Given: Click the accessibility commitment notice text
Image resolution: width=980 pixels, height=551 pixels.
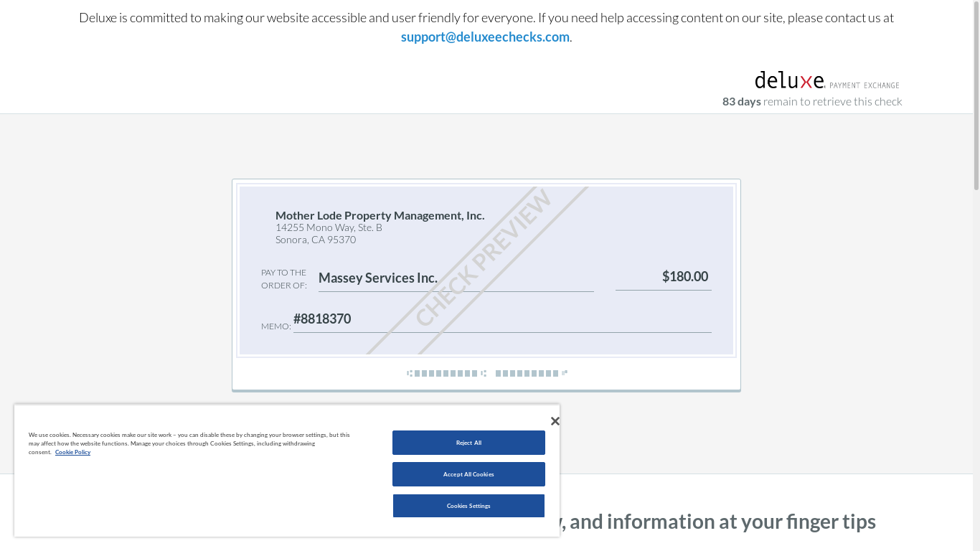Looking at the screenshot, I should [486, 27].
